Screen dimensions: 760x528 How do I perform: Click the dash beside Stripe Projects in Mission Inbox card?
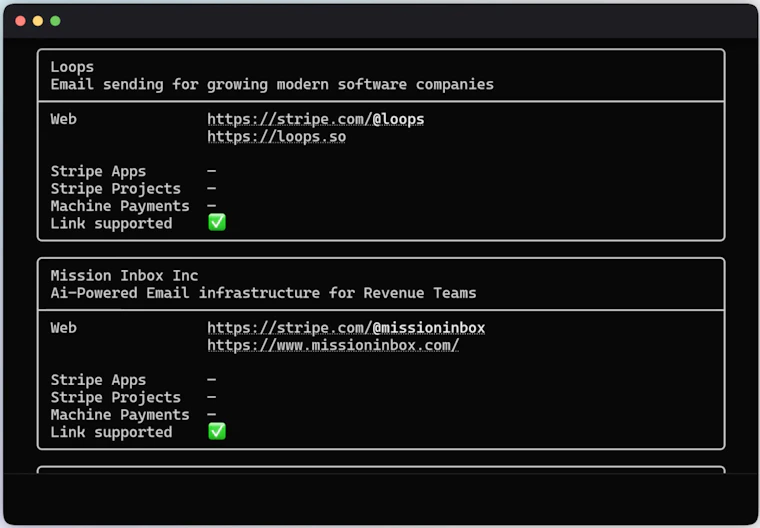pos(212,397)
